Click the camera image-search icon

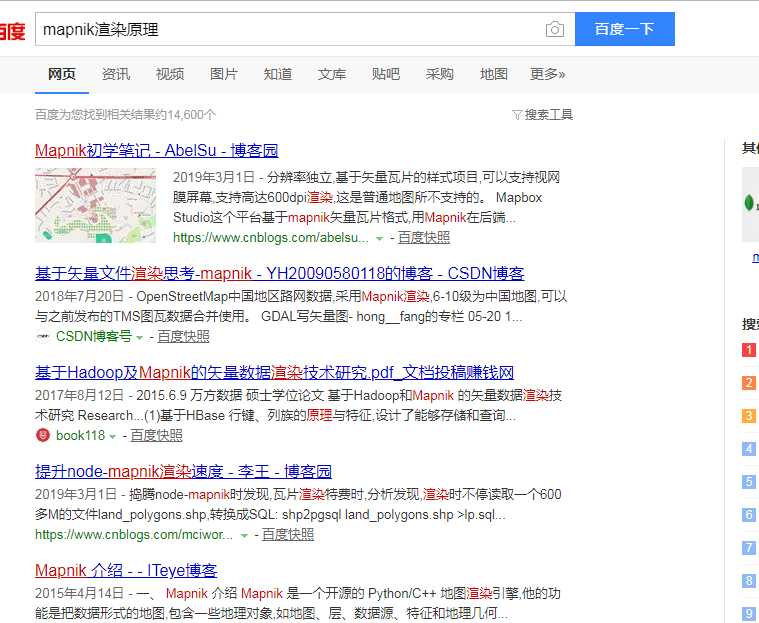(555, 30)
